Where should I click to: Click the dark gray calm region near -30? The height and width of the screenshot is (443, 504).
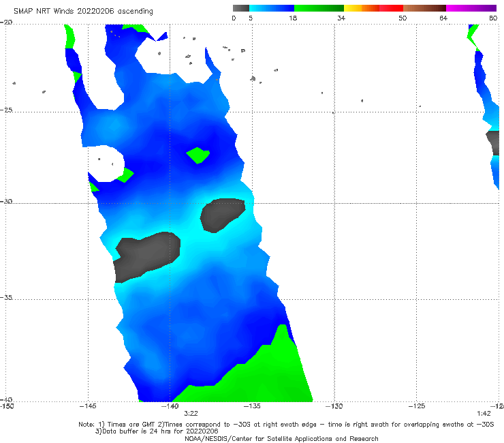(223, 215)
